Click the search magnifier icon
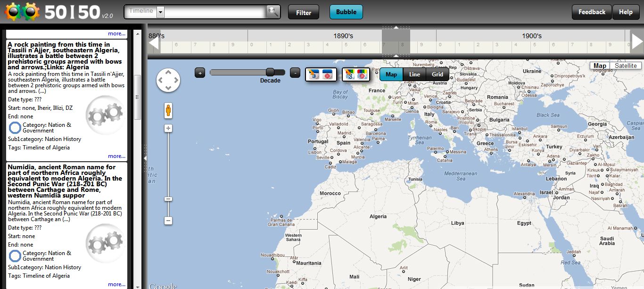 tap(273, 12)
